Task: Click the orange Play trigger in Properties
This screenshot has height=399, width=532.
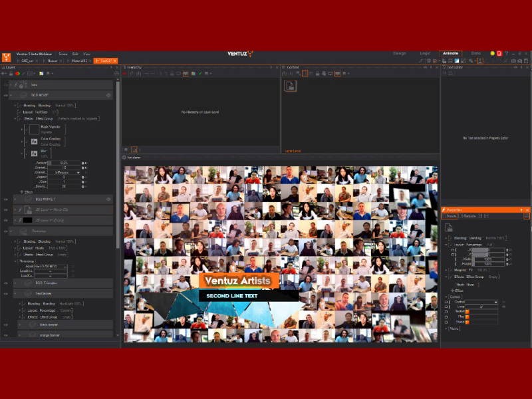Action: tap(467, 317)
